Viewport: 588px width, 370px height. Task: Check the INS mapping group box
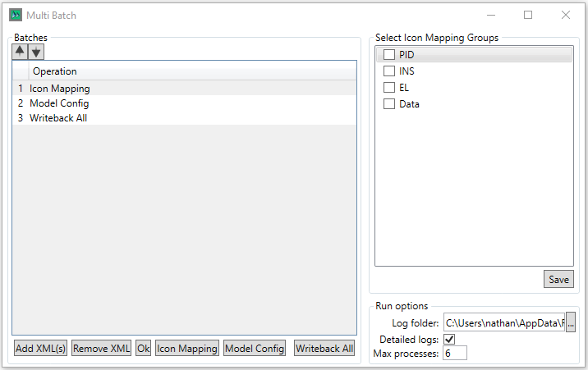click(x=389, y=71)
